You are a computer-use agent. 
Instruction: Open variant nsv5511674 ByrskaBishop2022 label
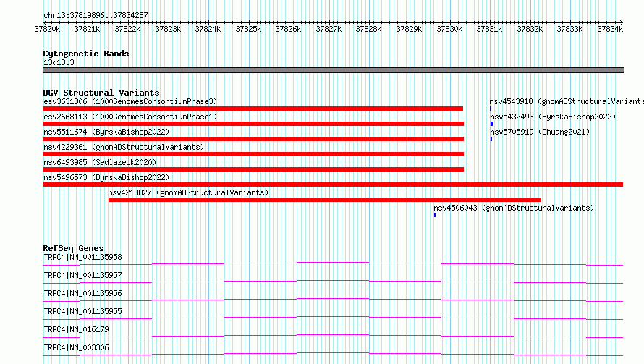pyautogui.click(x=106, y=132)
